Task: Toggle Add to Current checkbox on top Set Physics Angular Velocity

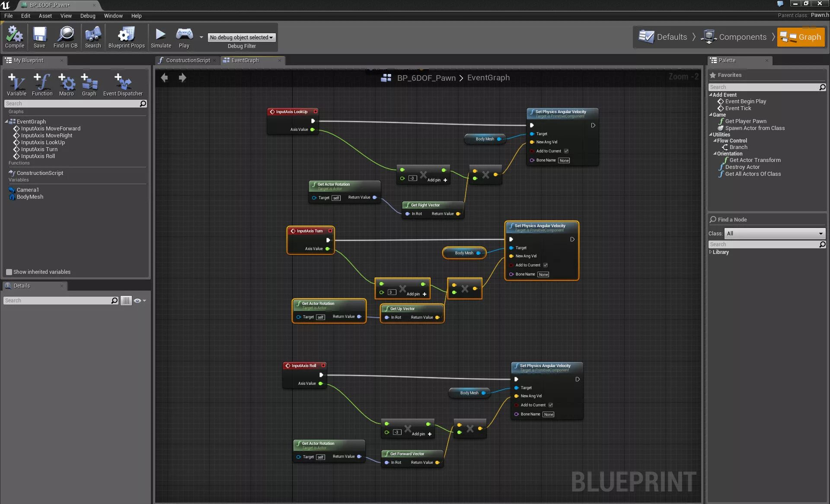Action: tap(566, 150)
